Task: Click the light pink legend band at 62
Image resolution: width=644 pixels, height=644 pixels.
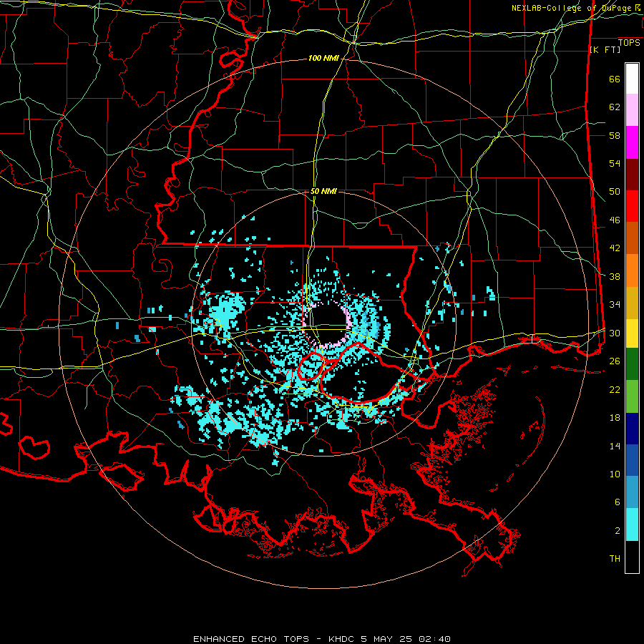Action: 632,109
